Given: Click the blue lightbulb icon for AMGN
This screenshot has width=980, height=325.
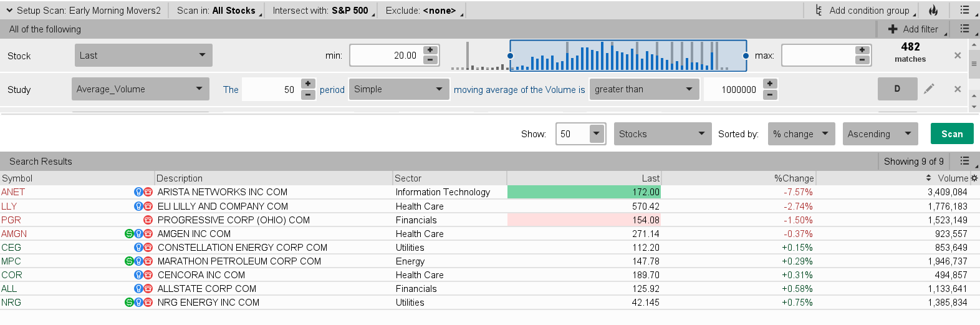Looking at the screenshot, I should click(x=138, y=234).
